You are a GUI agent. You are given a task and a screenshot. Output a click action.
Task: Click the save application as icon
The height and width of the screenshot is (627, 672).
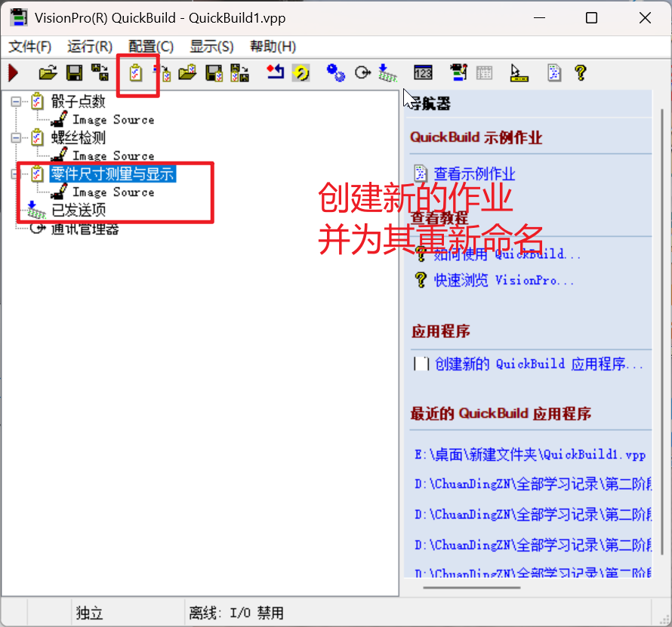(x=100, y=72)
